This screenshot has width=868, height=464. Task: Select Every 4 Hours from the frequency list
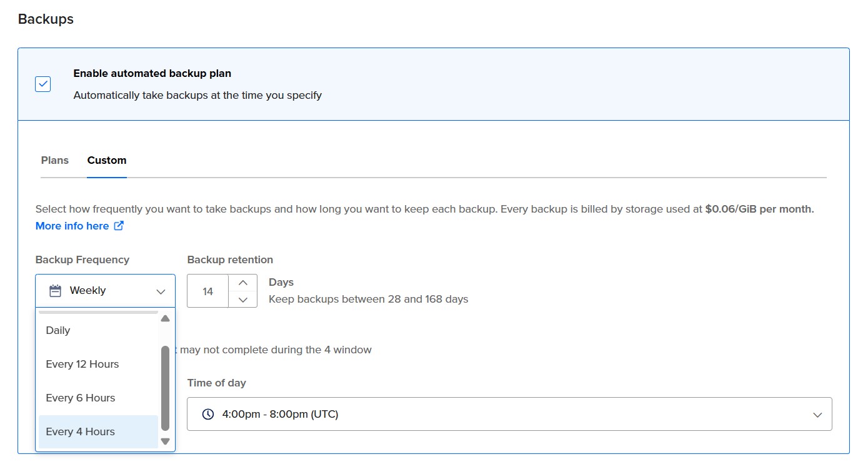coord(80,431)
